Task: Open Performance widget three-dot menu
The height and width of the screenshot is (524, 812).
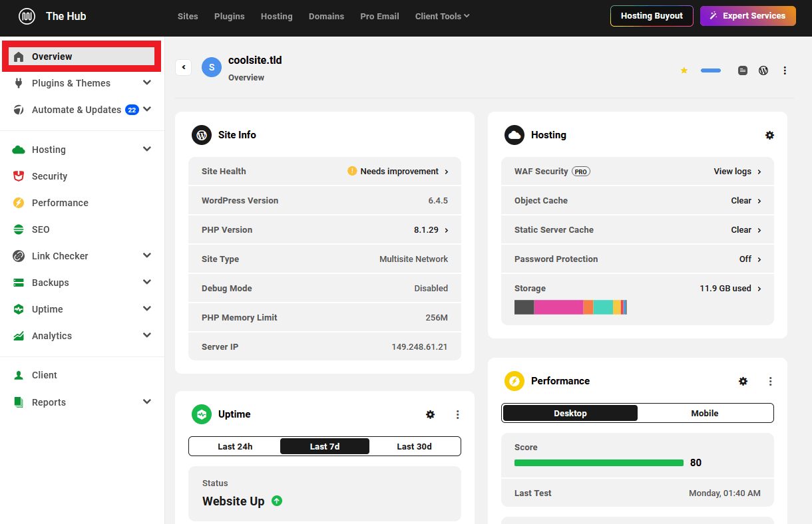Action: [x=770, y=381]
